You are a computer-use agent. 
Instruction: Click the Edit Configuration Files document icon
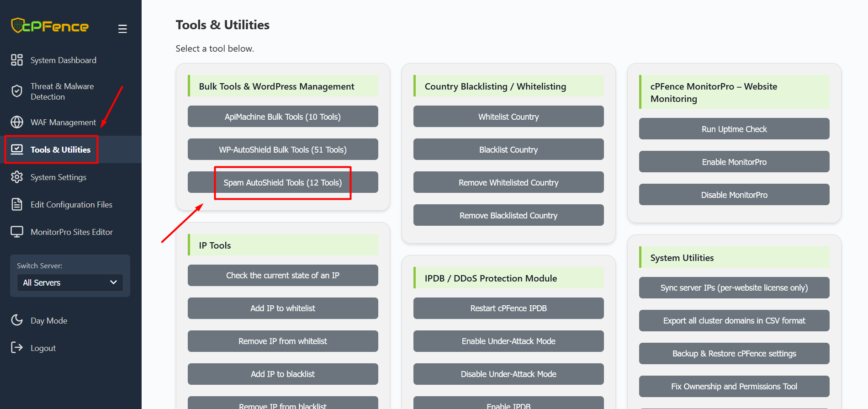tap(17, 204)
